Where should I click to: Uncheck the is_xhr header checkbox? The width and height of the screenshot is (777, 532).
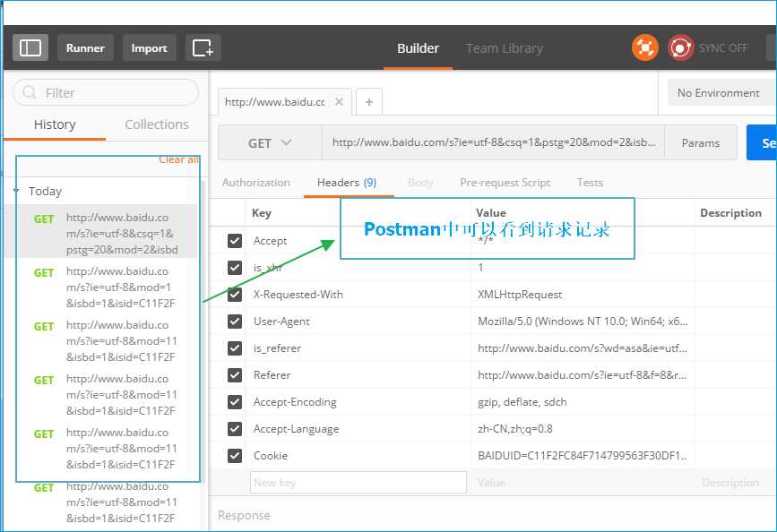pyautogui.click(x=235, y=268)
